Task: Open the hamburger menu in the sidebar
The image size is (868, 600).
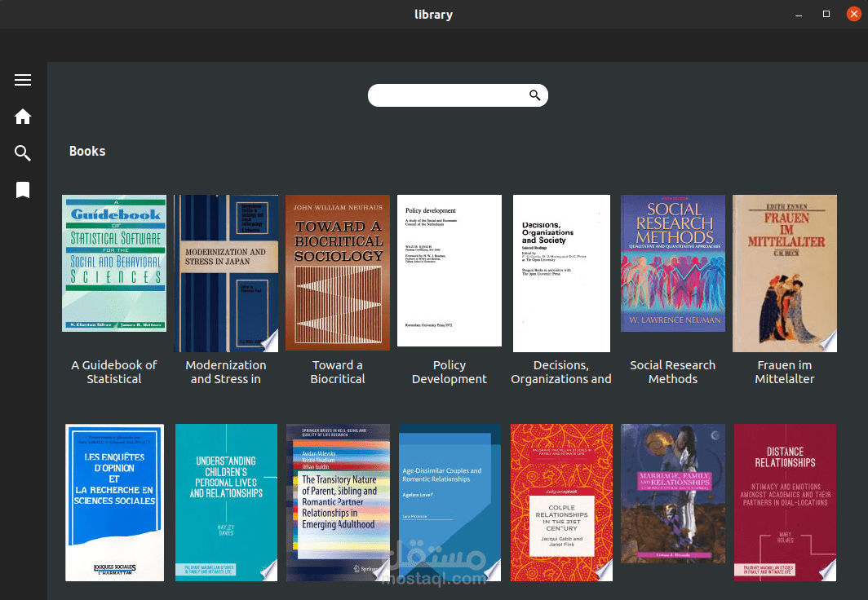Action: pos(23,80)
